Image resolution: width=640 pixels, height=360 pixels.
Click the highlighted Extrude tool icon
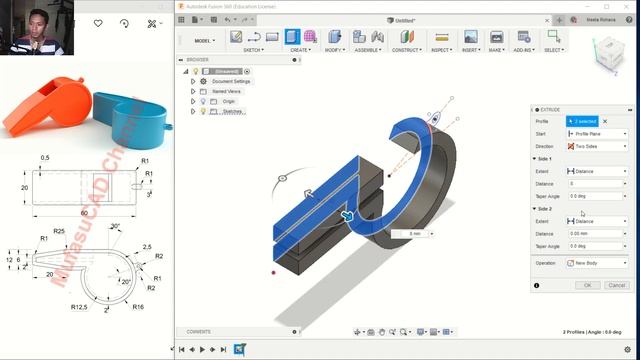(292, 37)
